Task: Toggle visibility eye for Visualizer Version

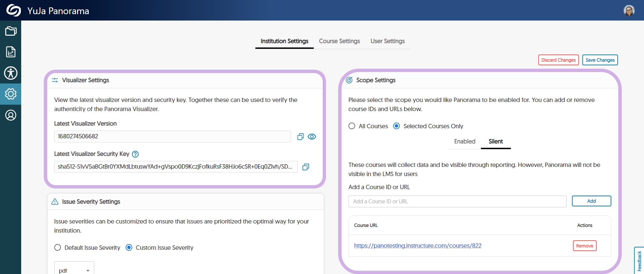Action: coord(312,137)
